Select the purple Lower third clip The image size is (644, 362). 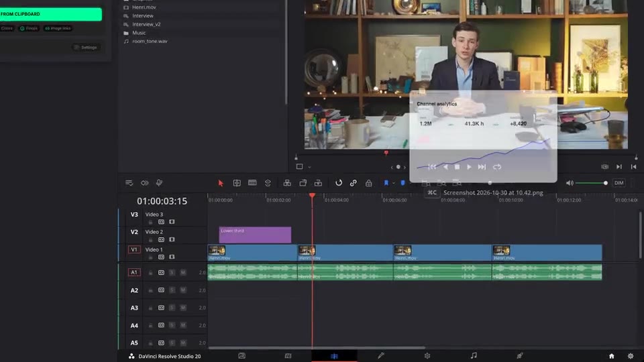pos(255,235)
